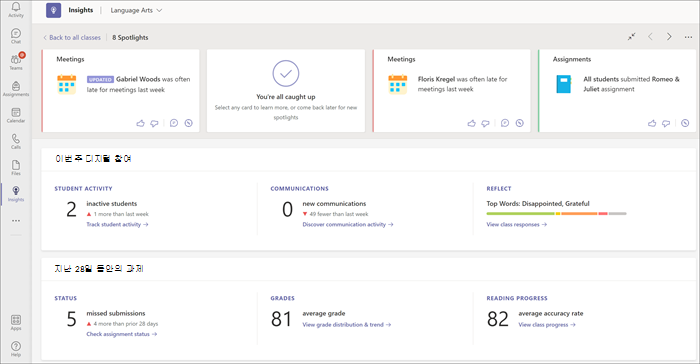The height and width of the screenshot is (364, 700).
Task: Collapse the spotlights panel using the arrows icon
Action: [632, 37]
